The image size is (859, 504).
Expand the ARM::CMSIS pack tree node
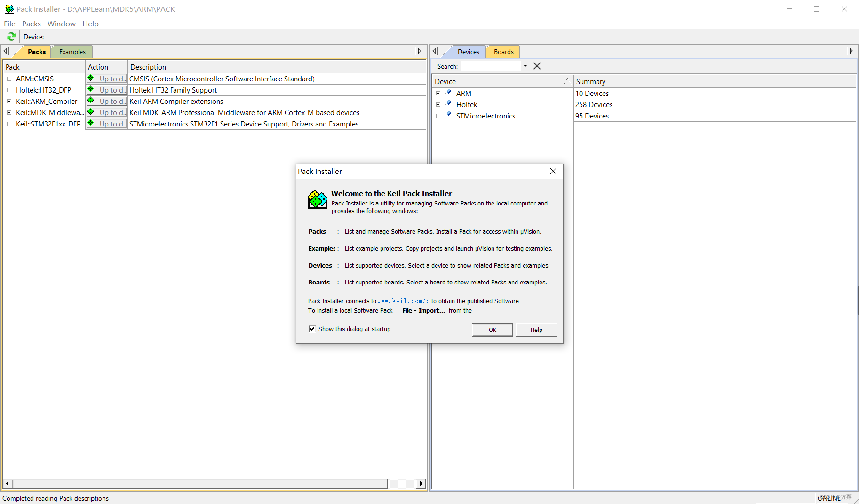9,79
